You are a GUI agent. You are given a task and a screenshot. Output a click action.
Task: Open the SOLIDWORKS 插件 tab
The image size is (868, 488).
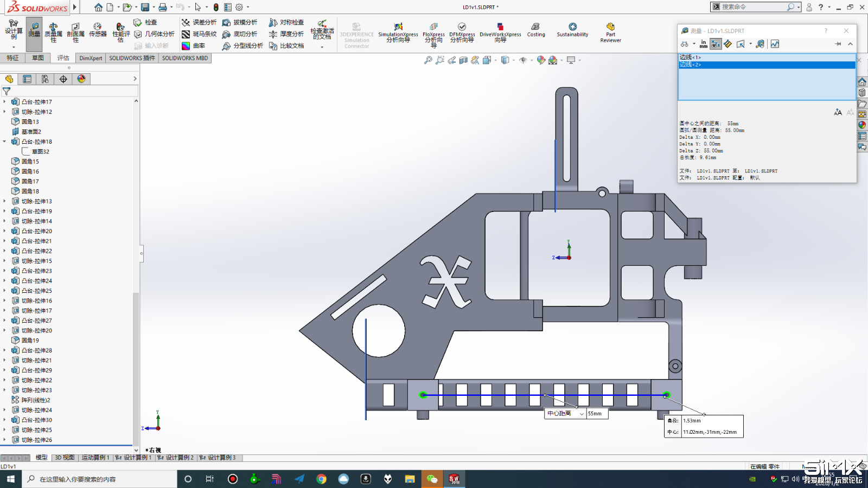[x=132, y=58]
